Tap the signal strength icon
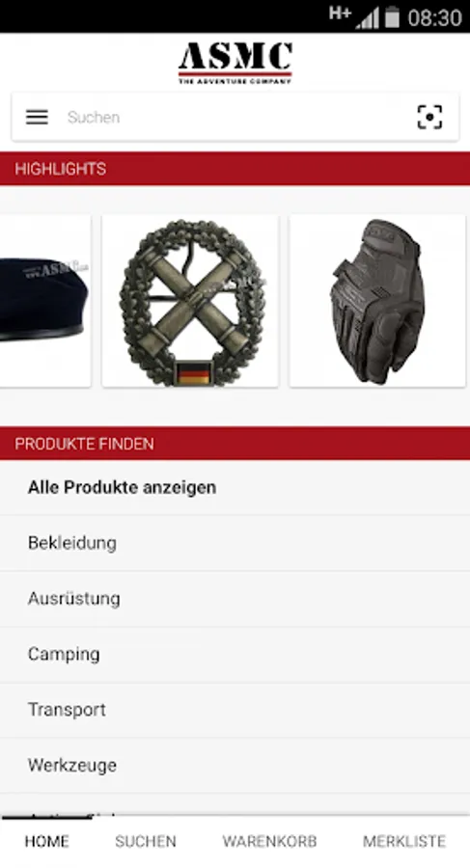 (x=368, y=17)
